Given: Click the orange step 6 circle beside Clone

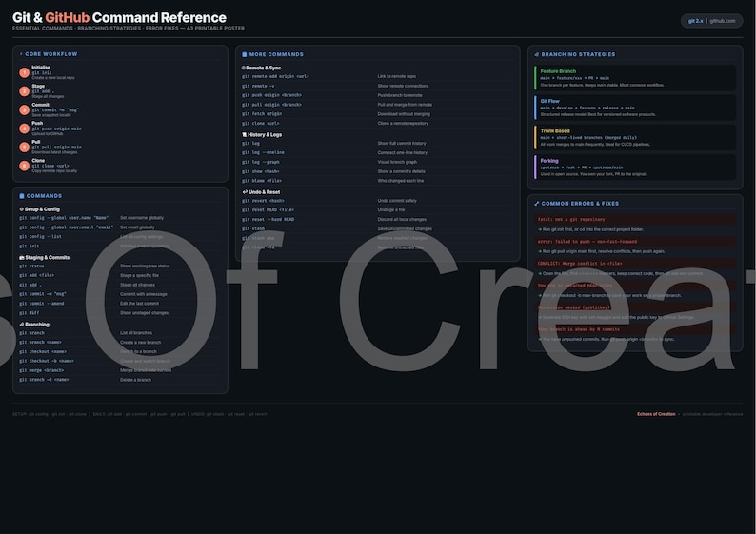Looking at the screenshot, I should pos(24,166).
